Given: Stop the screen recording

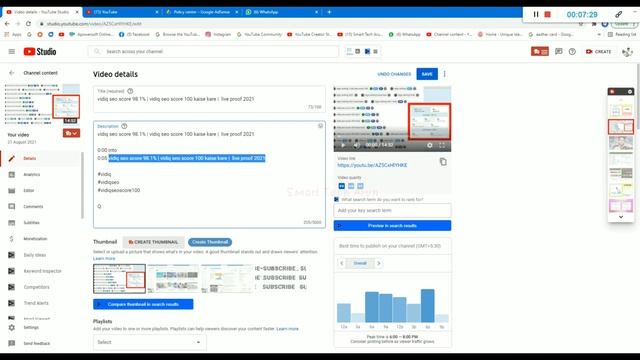Looking at the screenshot, I should pos(547,14).
